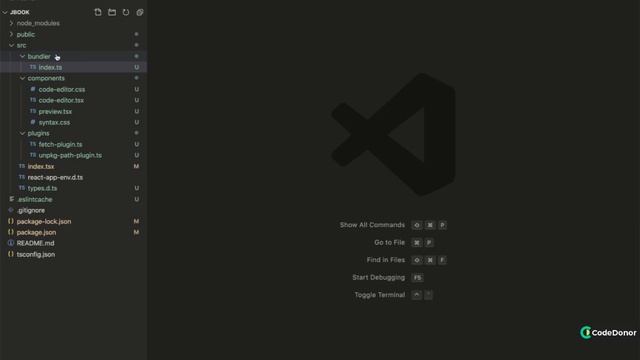Click the git icon beside .gitignore
This screenshot has width=640, height=360.
[11, 210]
